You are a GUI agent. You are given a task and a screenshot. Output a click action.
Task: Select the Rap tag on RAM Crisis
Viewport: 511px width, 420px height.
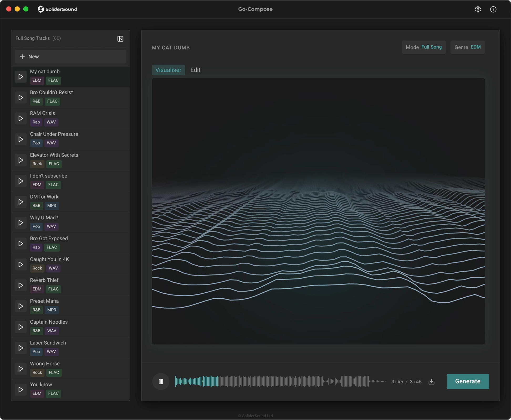[36, 122]
